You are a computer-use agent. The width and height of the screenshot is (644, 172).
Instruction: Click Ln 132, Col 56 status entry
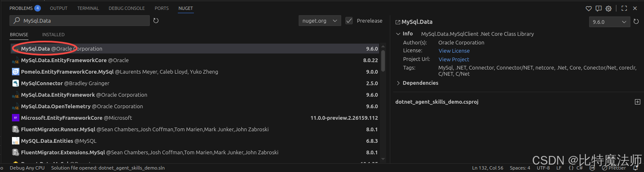click(488, 168)
